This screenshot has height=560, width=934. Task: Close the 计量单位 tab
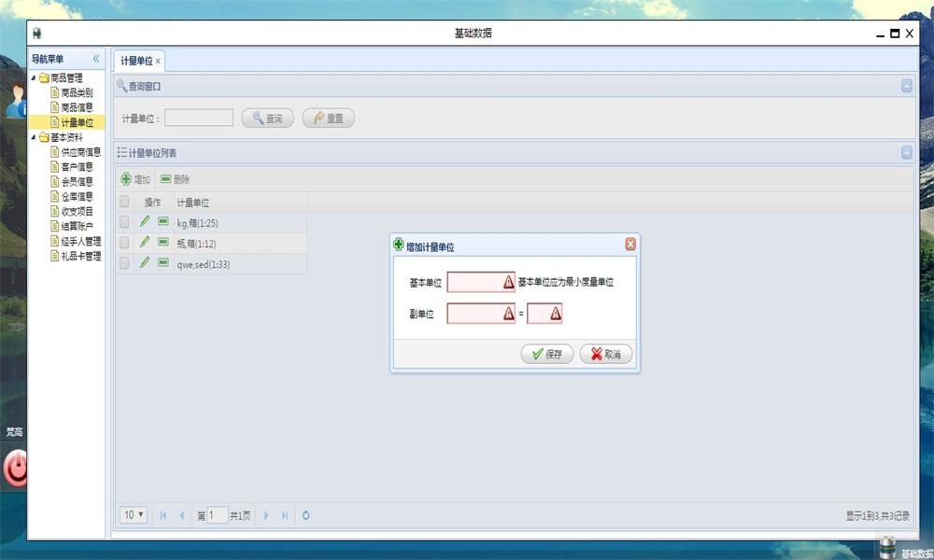(x=158, y=62)
